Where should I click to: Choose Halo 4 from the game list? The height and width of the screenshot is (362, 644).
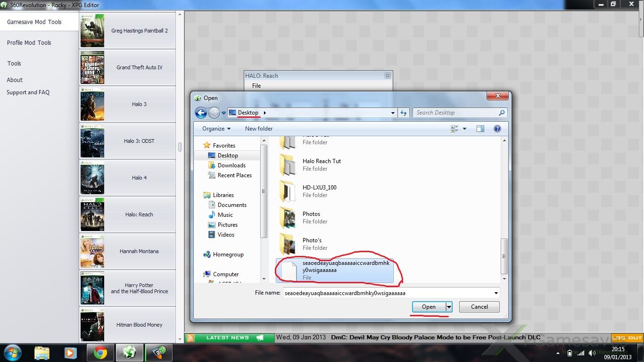(139, 178)
